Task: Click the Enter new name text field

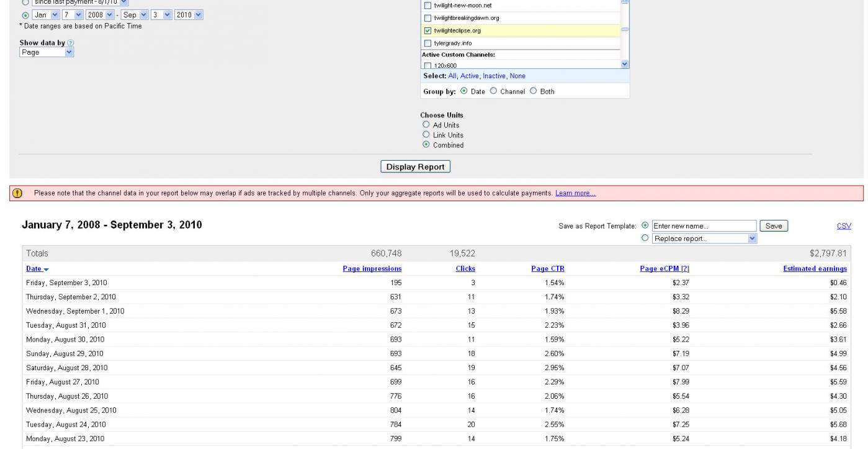Action: click(x=704, y=226)
